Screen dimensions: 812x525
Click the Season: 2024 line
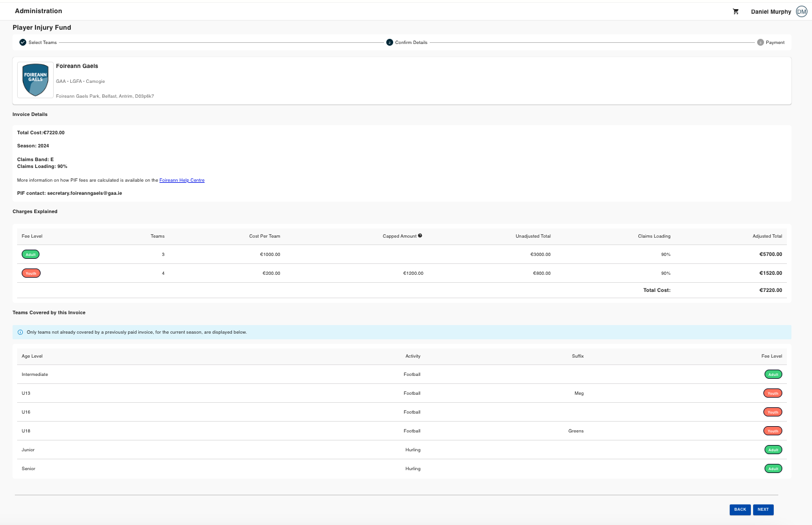(33, 146)
